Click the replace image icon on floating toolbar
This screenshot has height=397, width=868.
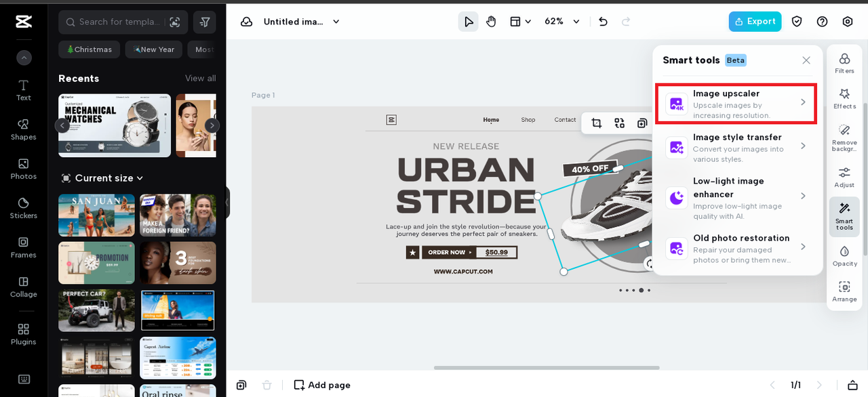click(x=620, y=123)
